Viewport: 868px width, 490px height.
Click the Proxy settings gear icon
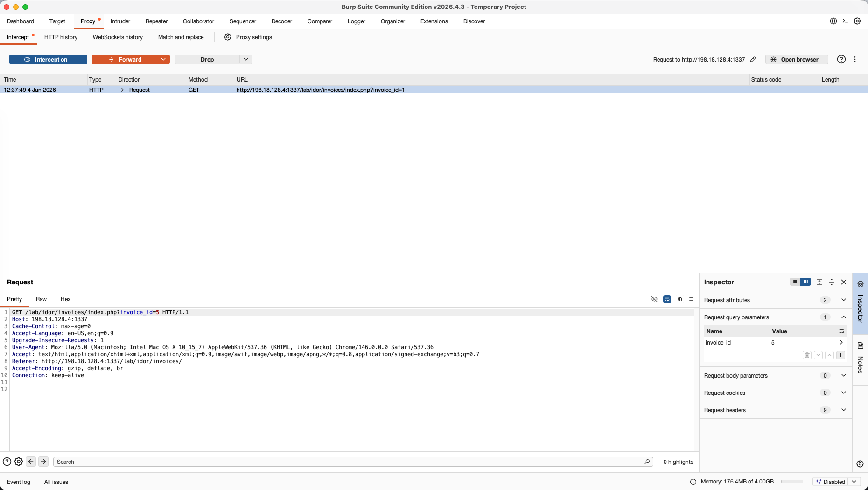click(228, 37)
